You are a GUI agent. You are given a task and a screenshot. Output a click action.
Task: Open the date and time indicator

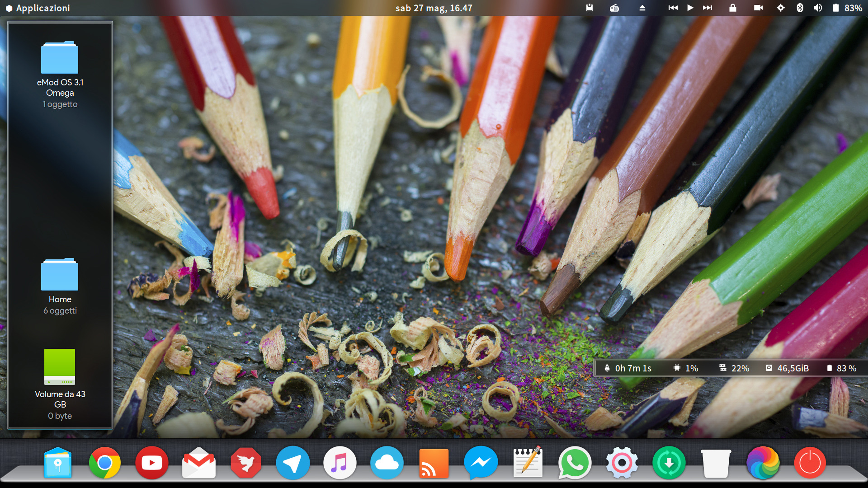(x=434, y=8)
